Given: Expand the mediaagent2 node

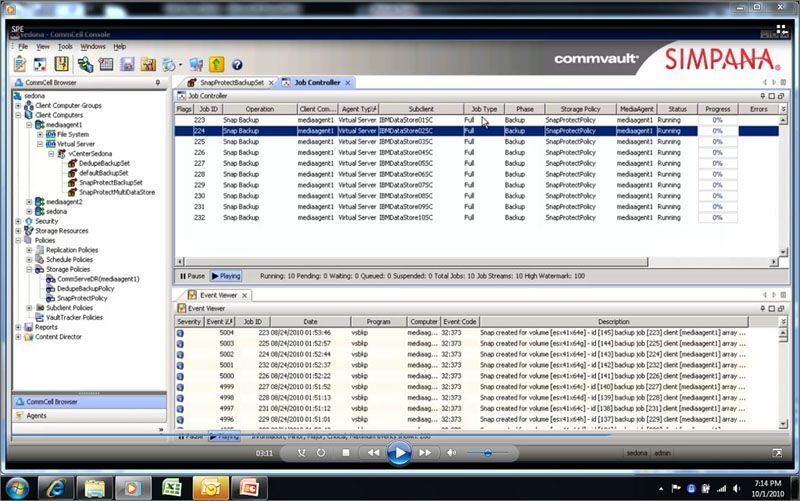Looking at the screenshot, I should point(29,202).
